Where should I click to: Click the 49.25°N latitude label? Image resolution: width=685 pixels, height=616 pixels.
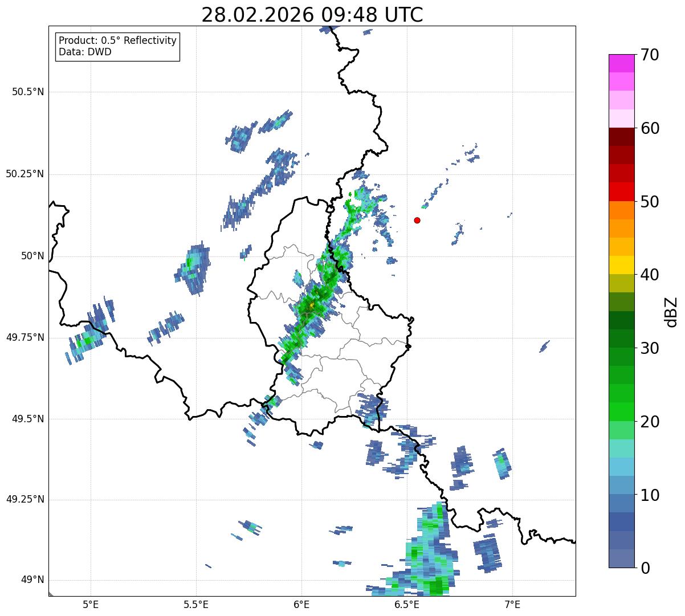(25, 499)
